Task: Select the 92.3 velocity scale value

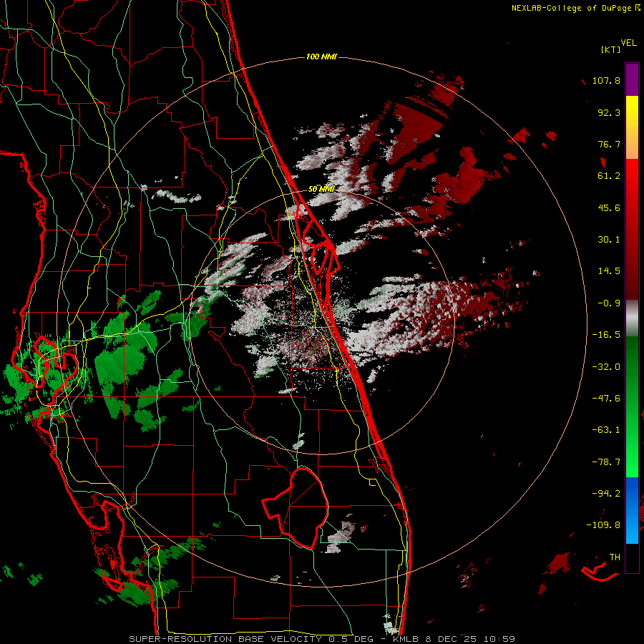Action: [609, 112]
